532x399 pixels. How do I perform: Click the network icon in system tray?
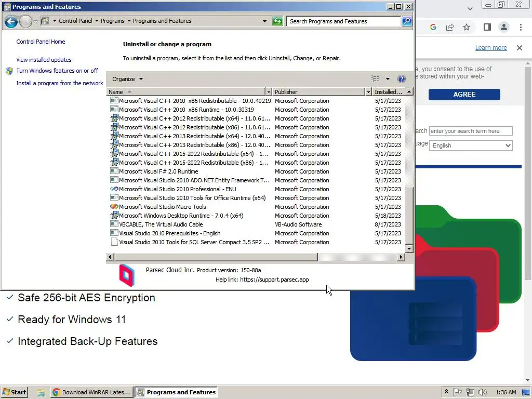(x=470, y=392)
